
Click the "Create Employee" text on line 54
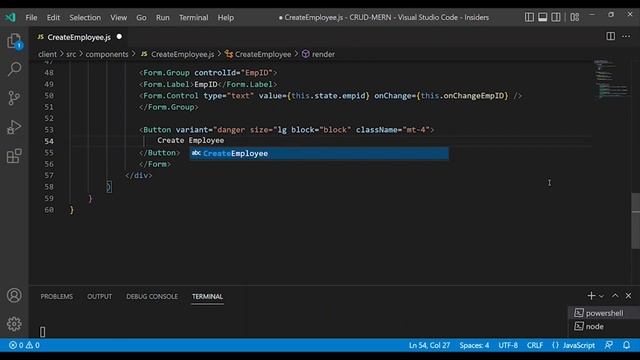[x=191, y=140]
